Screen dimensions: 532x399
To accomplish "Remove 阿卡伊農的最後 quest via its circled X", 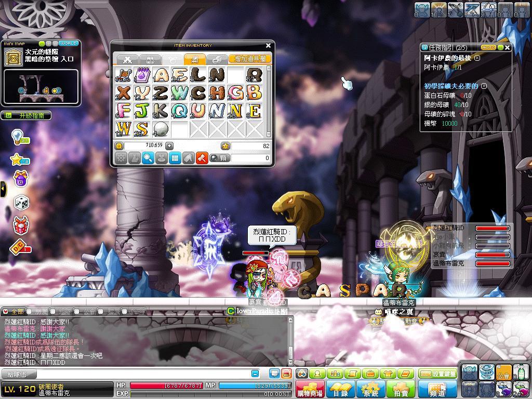I will coord(477,58).
